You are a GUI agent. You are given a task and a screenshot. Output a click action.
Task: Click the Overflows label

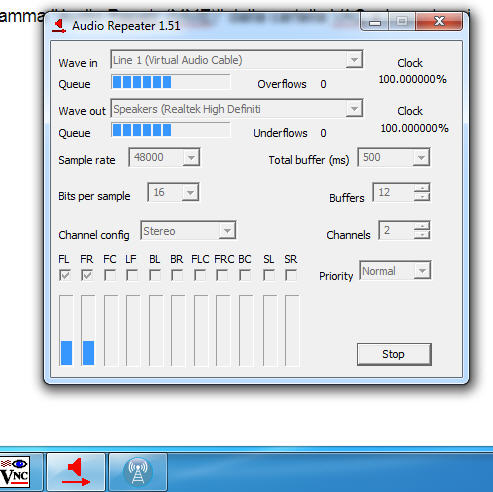click(x=282, y=84)
